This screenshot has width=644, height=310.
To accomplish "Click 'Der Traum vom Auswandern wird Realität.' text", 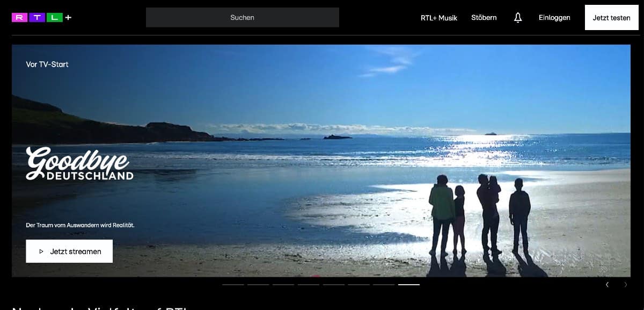I will [80, 225].
